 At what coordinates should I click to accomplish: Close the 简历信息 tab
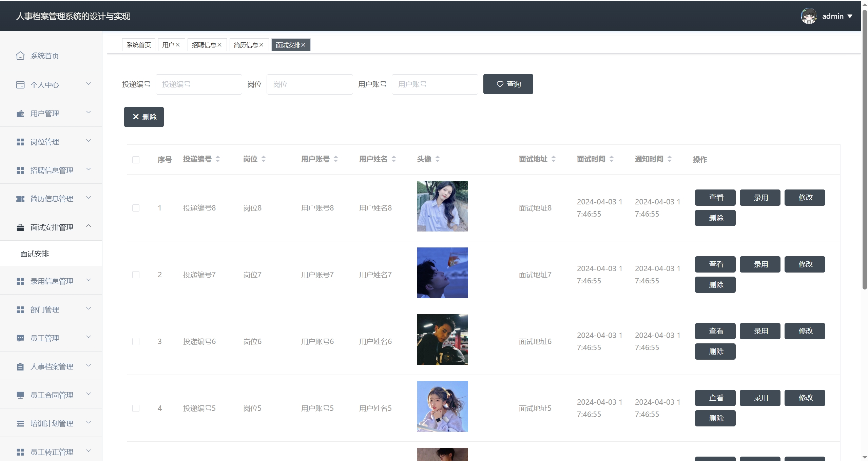pos(261,45)
